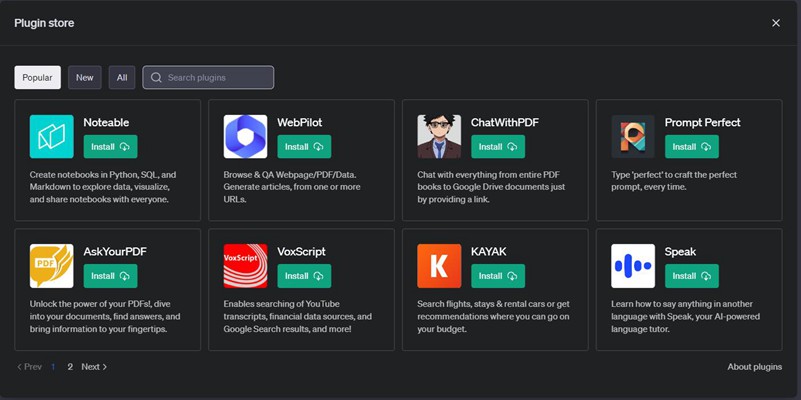Switch to the New plugins tab
801x400 pixels.
coord(85,78)
